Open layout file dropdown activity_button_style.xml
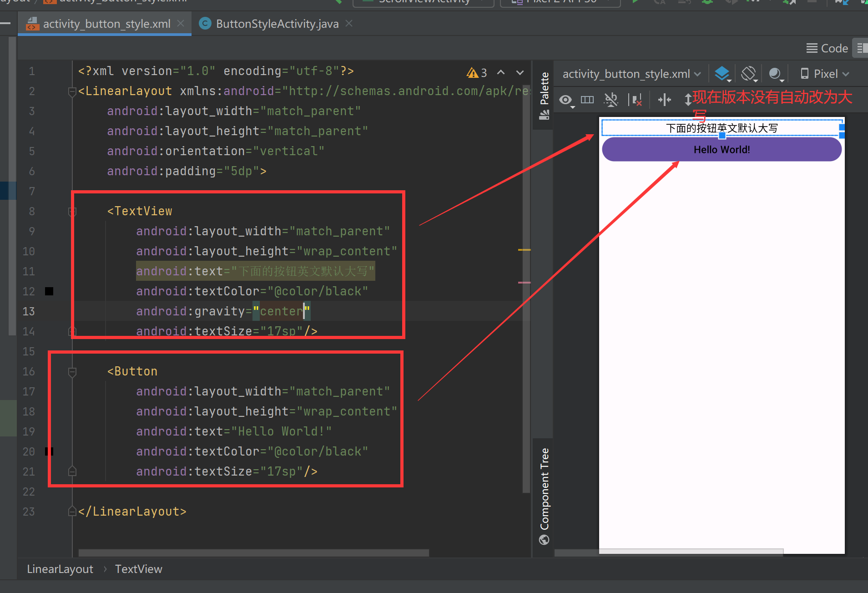The width and height of the screenshot is (868, 593). [631, 74]
